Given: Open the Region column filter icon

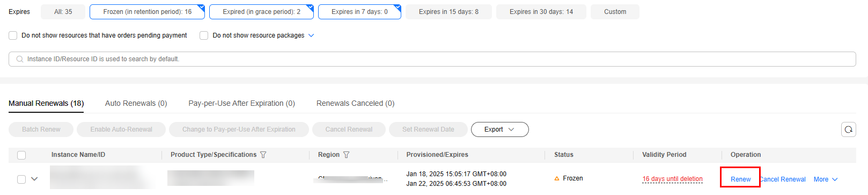Looking at the screenshot, I should click(x=346, y=155).
